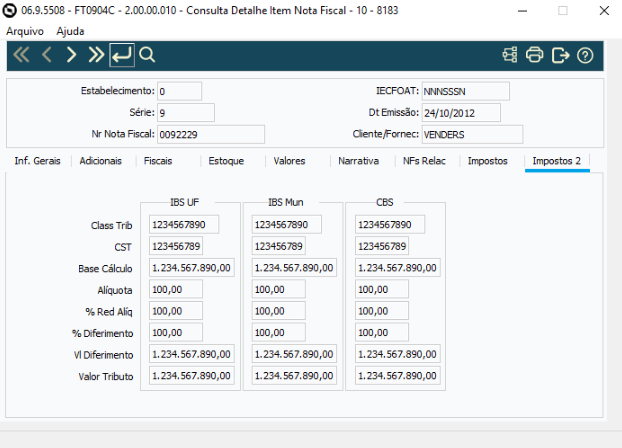Go to previous record arrow
Viewport: 622px width, 448px height.
[x=47, y=55]
